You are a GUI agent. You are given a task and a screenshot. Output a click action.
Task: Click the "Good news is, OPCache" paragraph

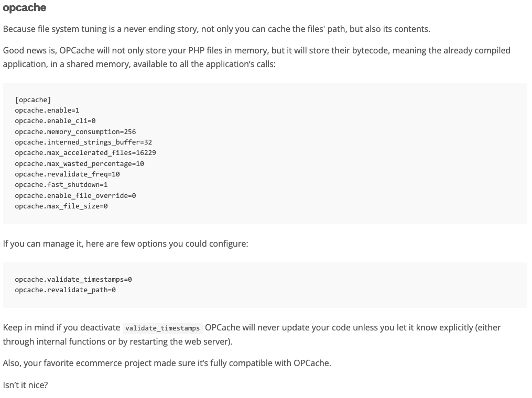point(256,58)
